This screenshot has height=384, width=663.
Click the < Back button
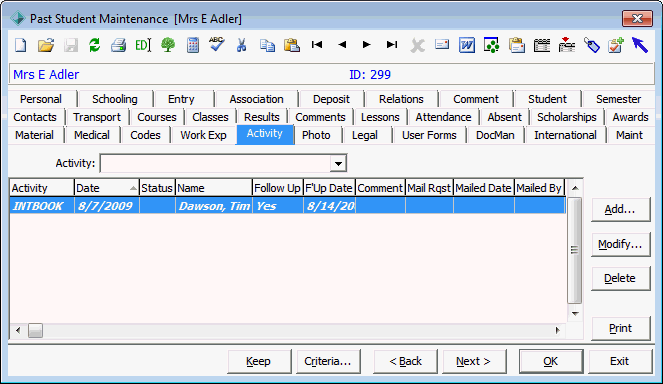pyautogui.click(x=405, y=361)
